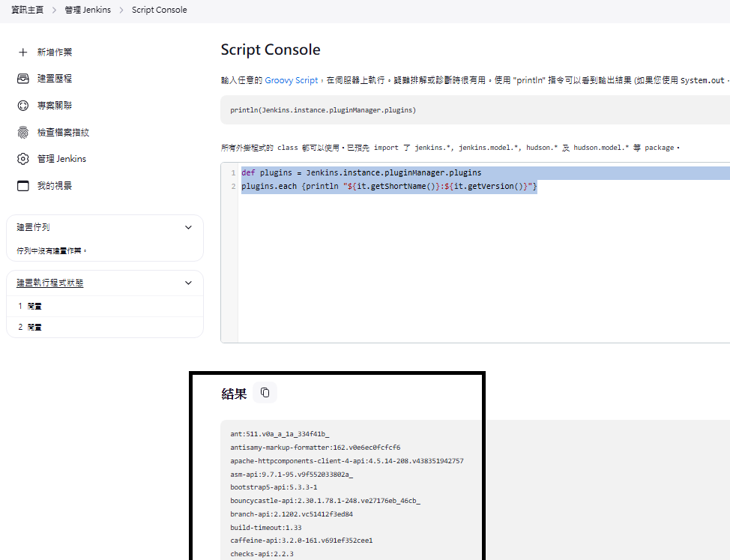Viewport: 730px width, 560px height.
Task: Click the window icon beside 我的視景
Action: (22, 186)
